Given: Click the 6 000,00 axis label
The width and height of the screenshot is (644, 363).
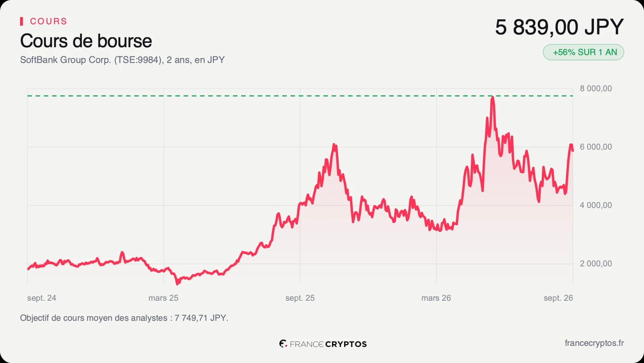Looking at the screenshot, I should click(x=596, y=147).
